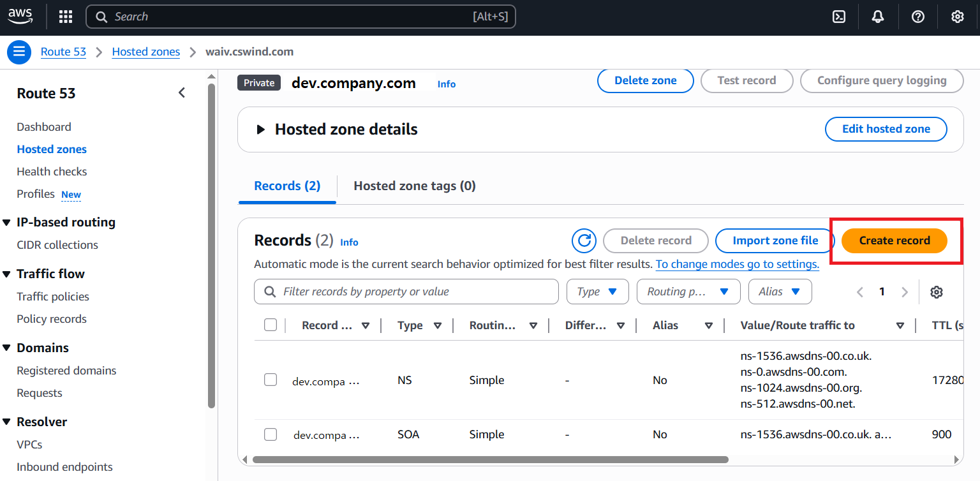Switch to the Hosted zone tags tab
The image size is (980, 481).
[414, 186]
